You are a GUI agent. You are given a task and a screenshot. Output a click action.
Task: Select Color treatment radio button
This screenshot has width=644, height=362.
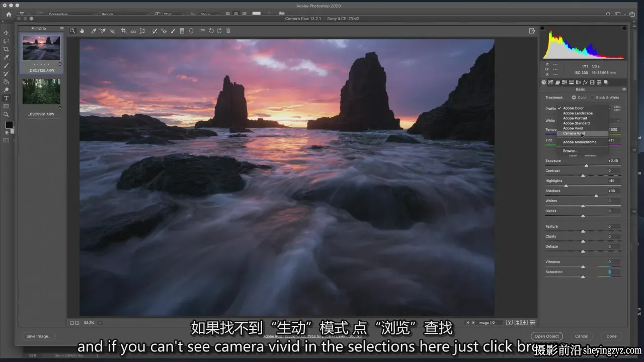tap(574, 98)
